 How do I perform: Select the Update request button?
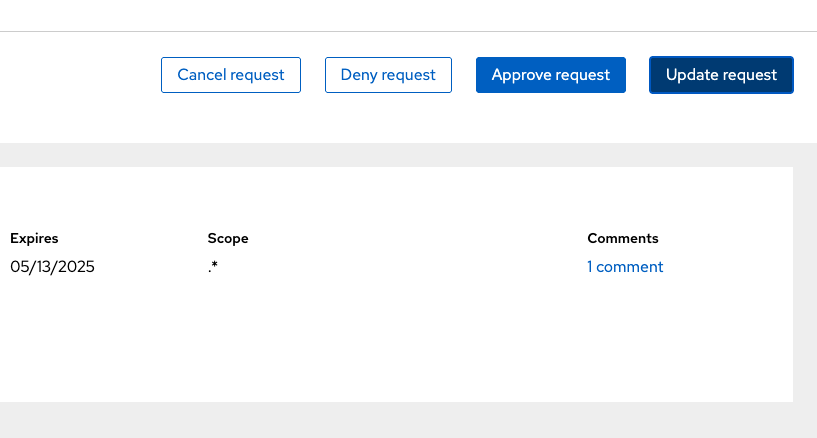click(721, 75)
